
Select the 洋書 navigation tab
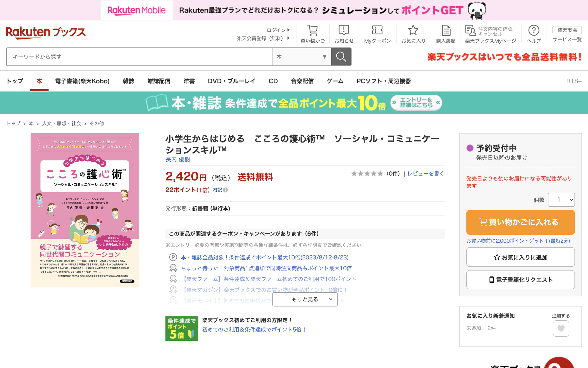tap(189, 81)
